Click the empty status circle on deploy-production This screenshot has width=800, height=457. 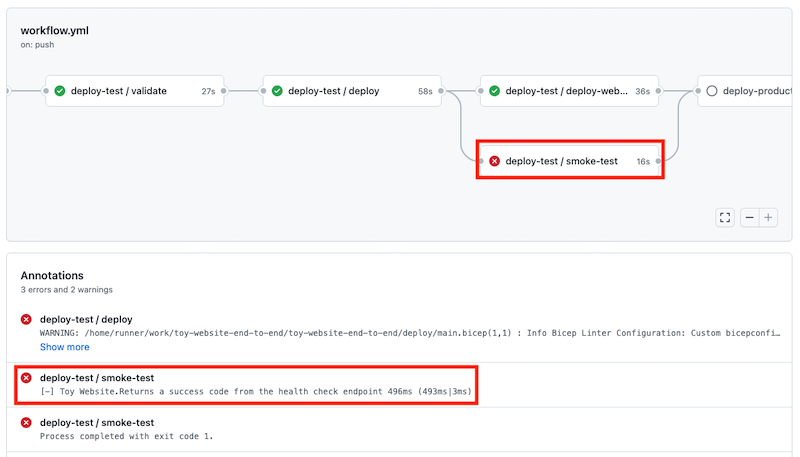point(712,91)
